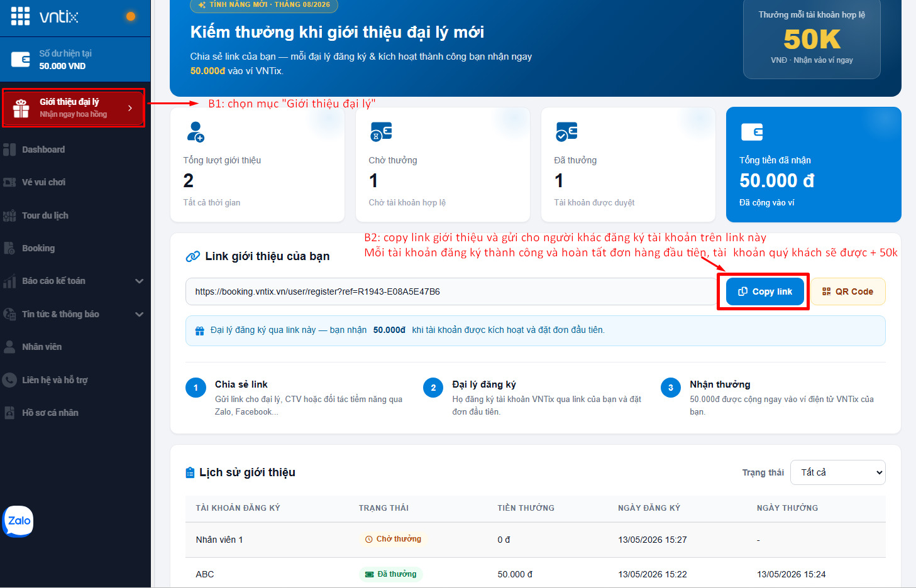Image resolution: width=916 pixels, height=588 pixels.
Task: Click the Nhân viên person icon
Action: [x=9, y=347]
